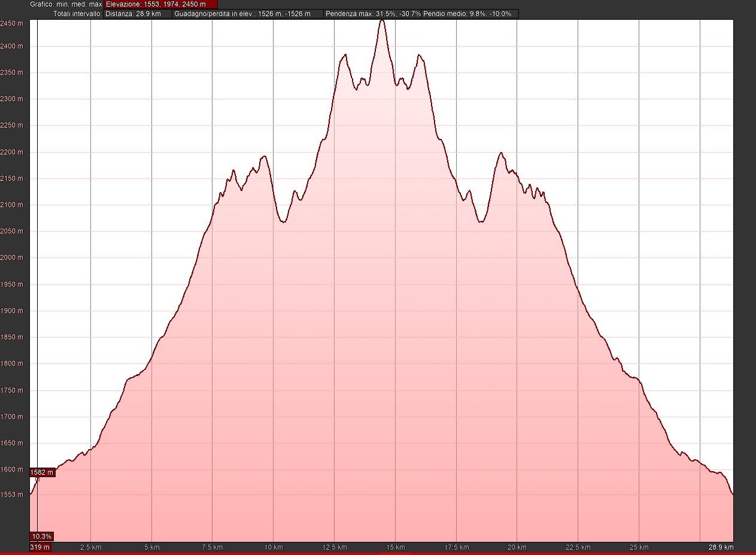Select the Pendenza max readout
The image size is (756, 555).
click(x=372, y=13)
